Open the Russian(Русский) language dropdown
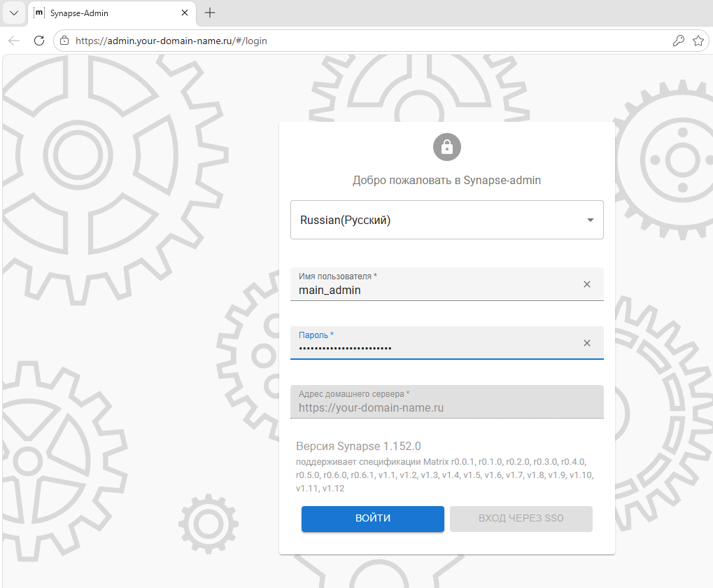Image resolution: width=713 pixels, height=588 pixels. point(446,220)
